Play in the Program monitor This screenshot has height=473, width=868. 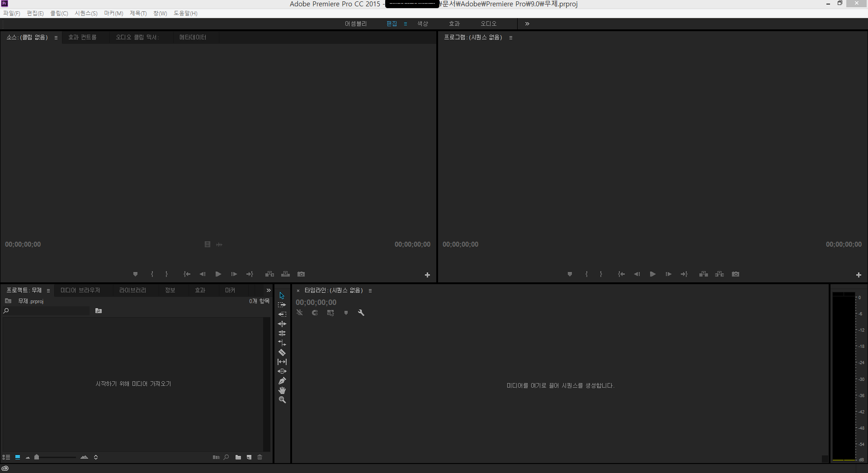pyautogui.click(x=652, y=274)
